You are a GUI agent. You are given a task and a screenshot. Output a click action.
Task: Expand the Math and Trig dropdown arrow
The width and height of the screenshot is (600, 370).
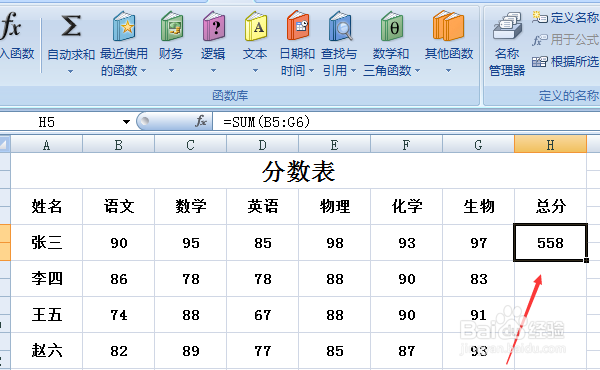(x=417, y=70)
